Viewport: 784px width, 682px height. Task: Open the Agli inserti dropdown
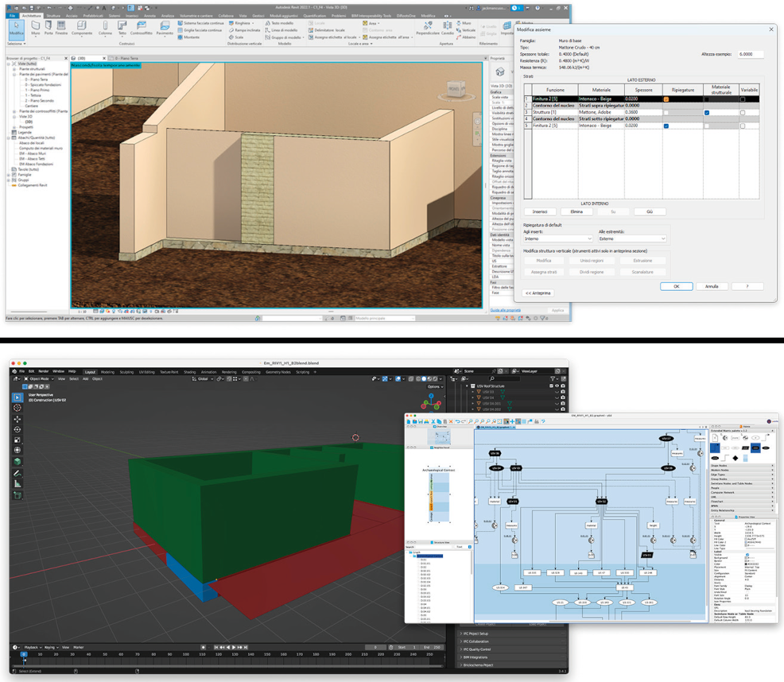[557, 238]
